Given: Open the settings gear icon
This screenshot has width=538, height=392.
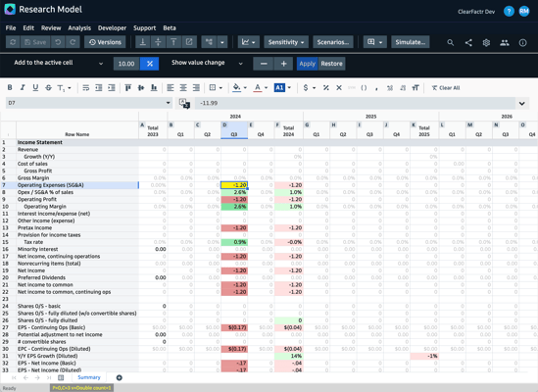Looking at the screenshot, I should [x=486, y=42].
